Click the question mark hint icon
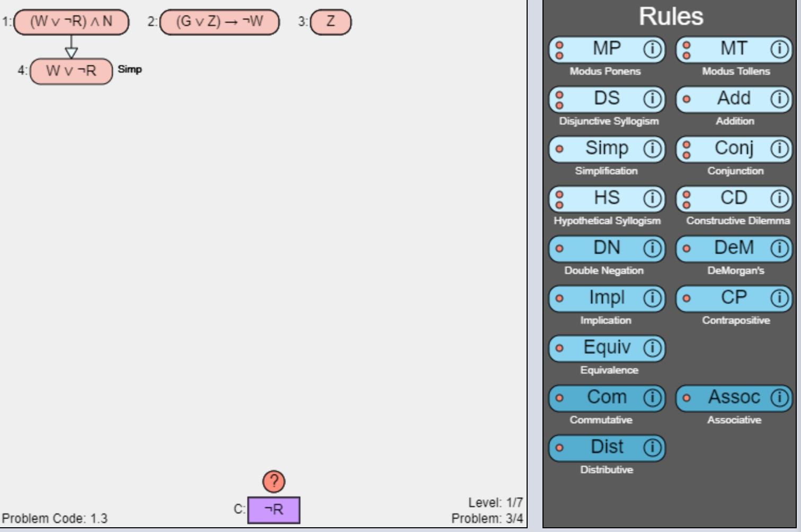This screenshot has height=532, width=801. click(x=273, y=482)
